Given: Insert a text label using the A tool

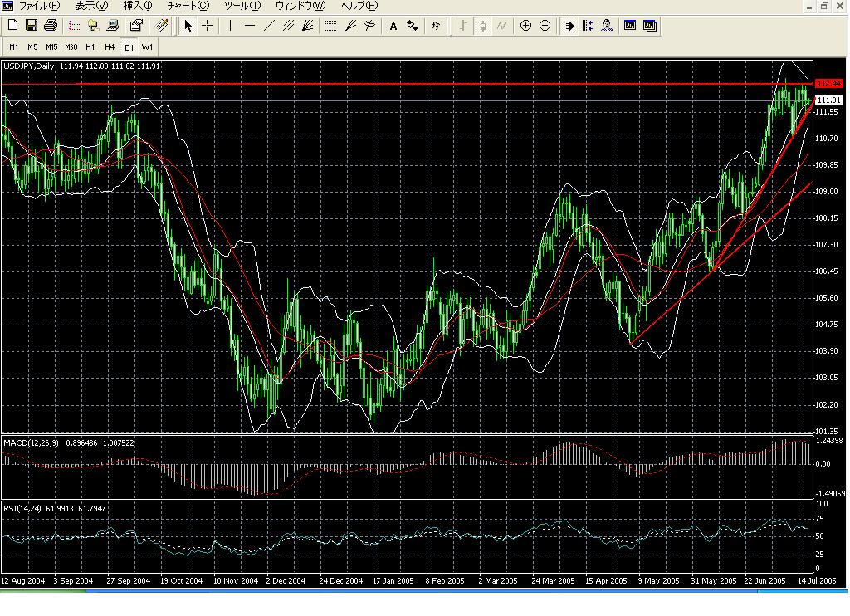Looking at the screenshot, I should click(393, 26).
